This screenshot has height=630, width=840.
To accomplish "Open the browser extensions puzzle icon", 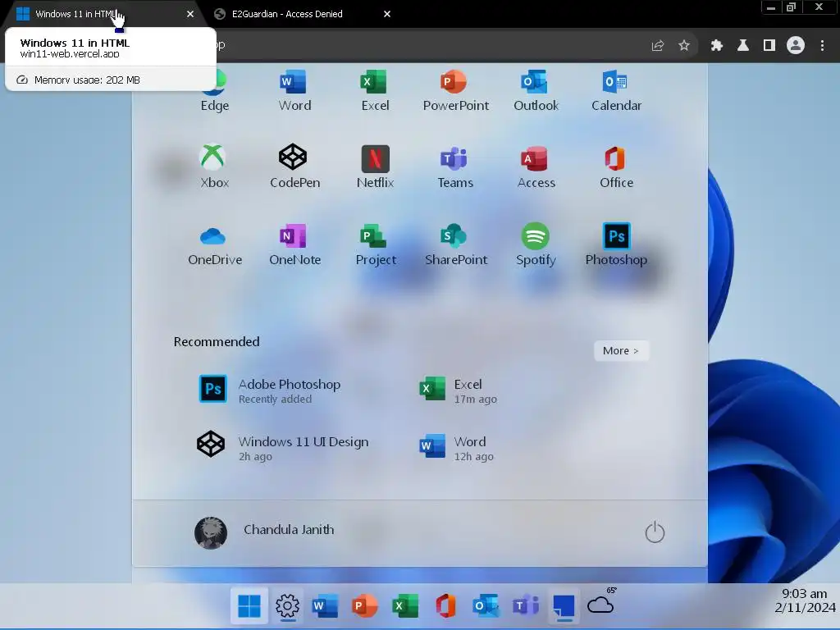I will point(717,46).
